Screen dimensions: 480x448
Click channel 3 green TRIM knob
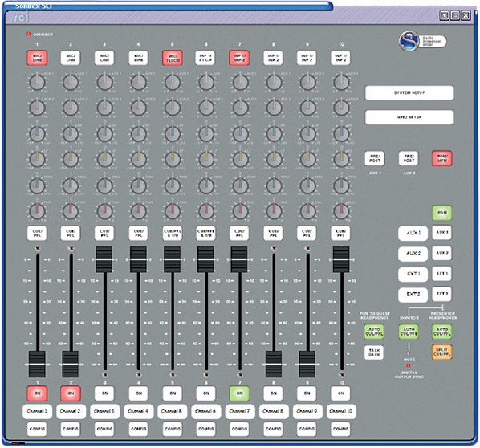click(x=104, y=185)
